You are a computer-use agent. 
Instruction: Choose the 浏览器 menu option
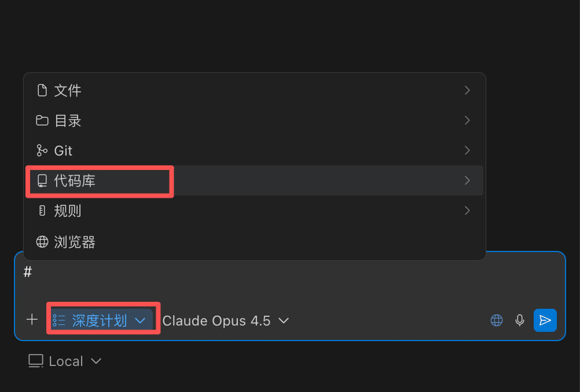(x=75, y=242)
